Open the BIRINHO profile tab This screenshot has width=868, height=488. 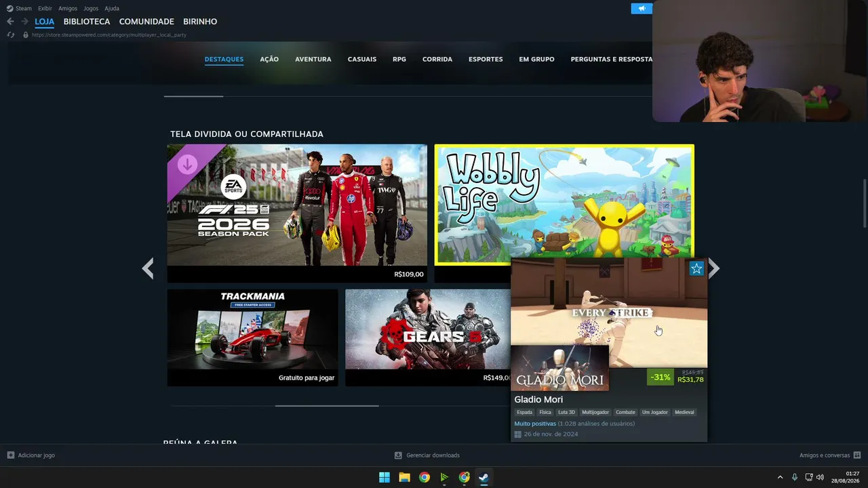pos(200,22)
